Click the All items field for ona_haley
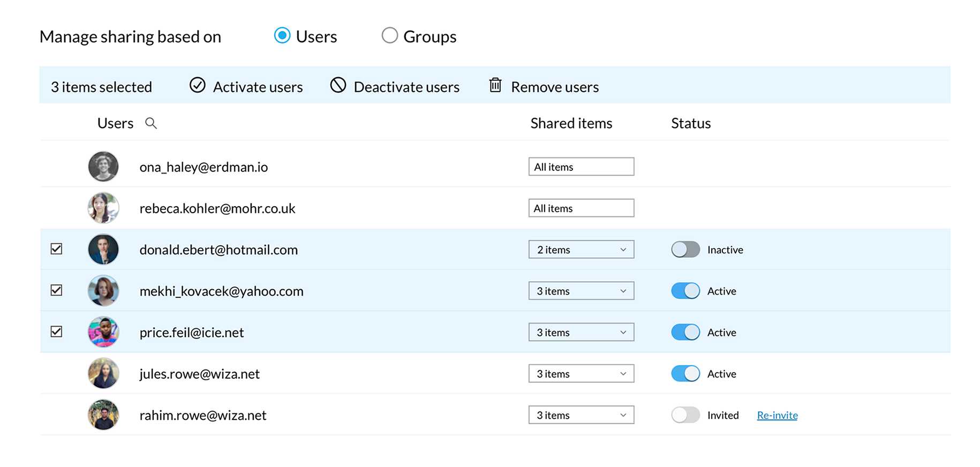 [581, 167]
